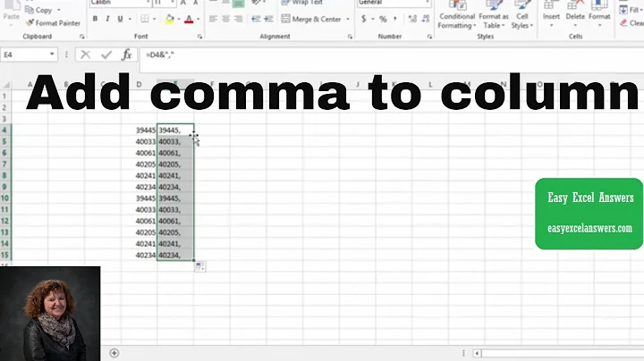Open Font settings dialog launcher
This screenshot has height=361, width=644.
[200, 37]
